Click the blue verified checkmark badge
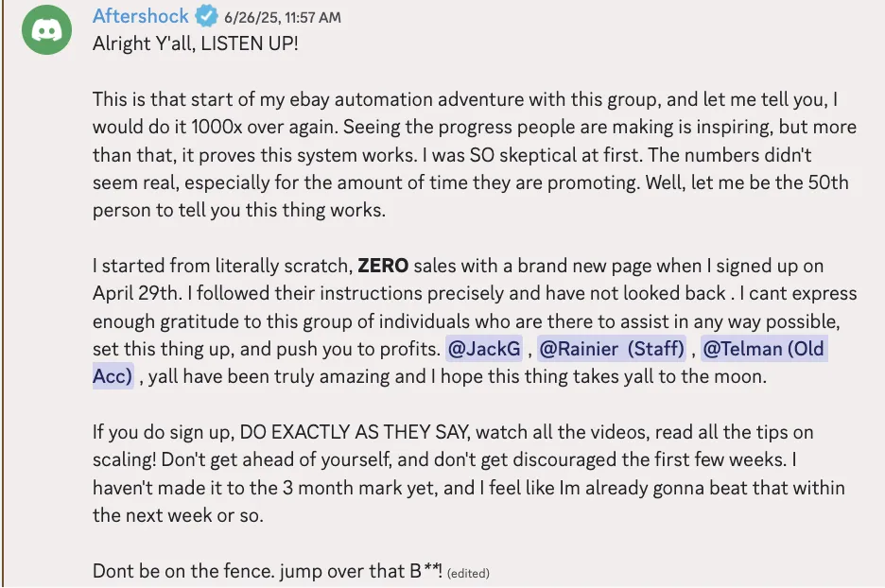 point(205,16)
